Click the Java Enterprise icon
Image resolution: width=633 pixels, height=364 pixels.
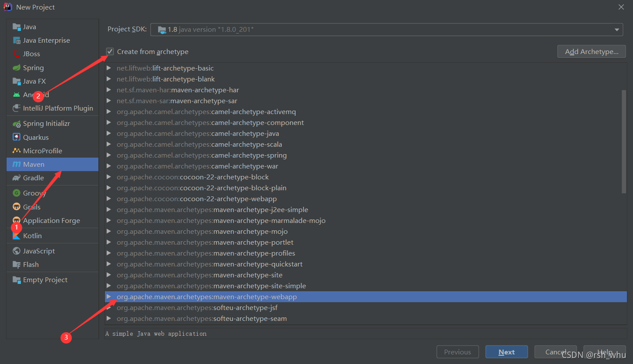pyautogui.click(x=17, y=40)
